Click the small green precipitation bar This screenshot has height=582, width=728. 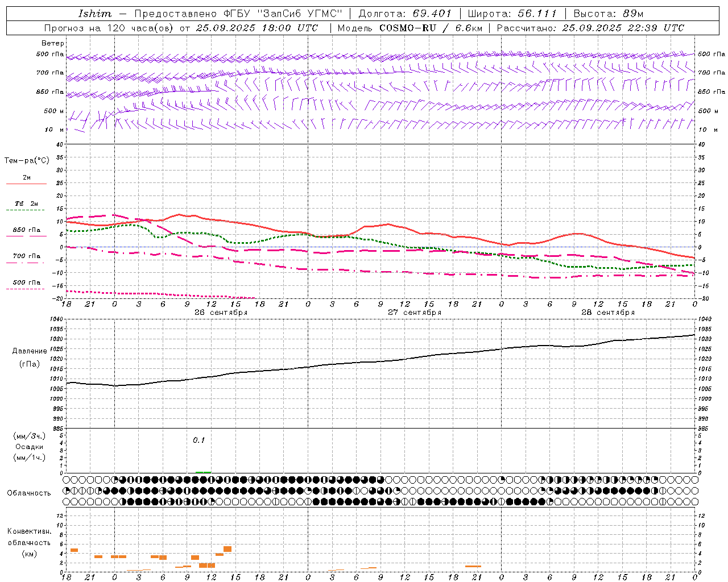pyautogui.click(x=204, y=472)
